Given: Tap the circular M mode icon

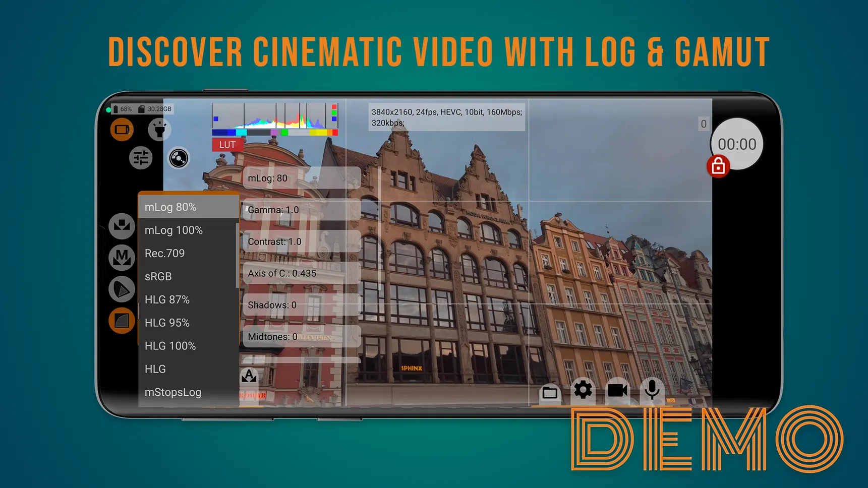Looking at the screenshot, I should pos(122,258).
